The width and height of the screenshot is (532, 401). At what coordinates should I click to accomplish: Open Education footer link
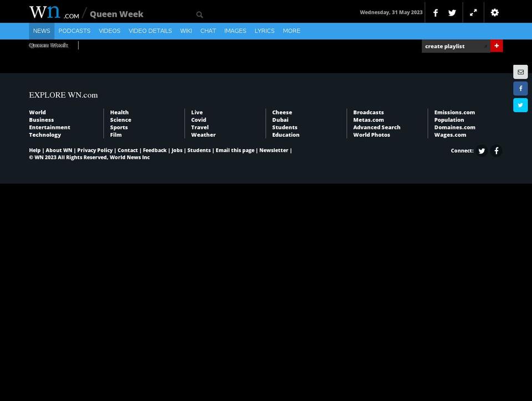tap(286, 135)
